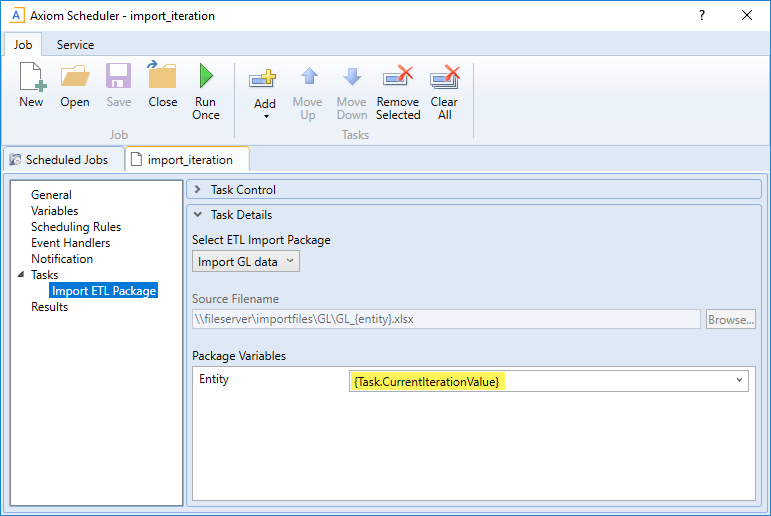The height and width of the screenshot is (516, 771).
Task: Collapse the Tasks tree node
Action: click(21, 275)
